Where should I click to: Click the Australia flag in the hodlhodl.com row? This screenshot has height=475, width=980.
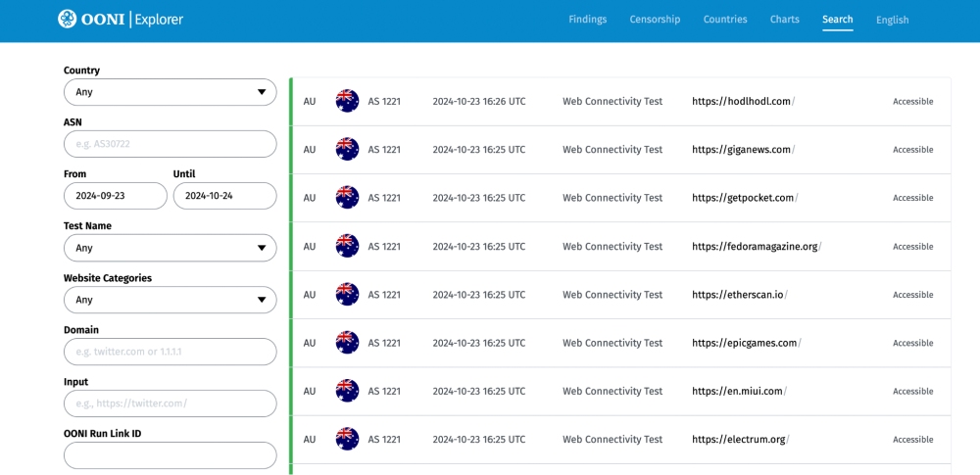coord(347,101)
